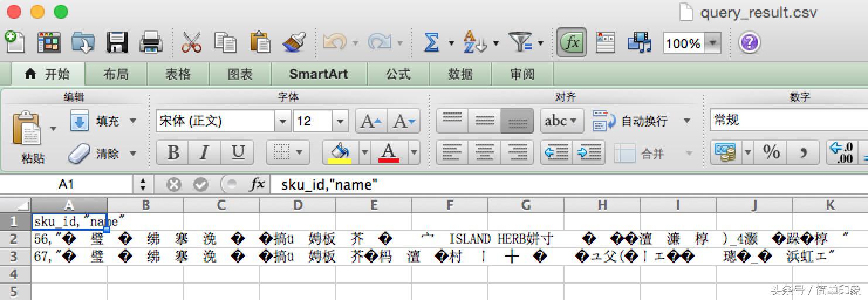Open the font size 12 dropdown
This screenshot has height=300, width=868.
(x=340, y=121)
